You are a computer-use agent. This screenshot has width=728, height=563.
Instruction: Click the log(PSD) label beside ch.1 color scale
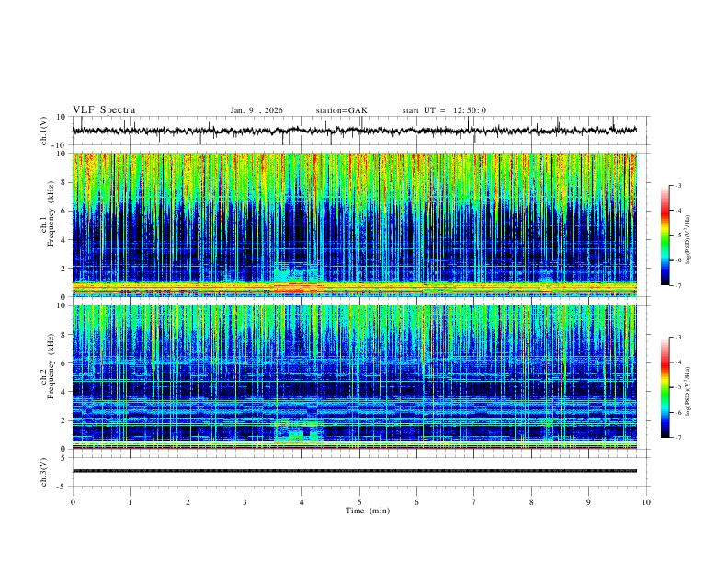point(688,240)
